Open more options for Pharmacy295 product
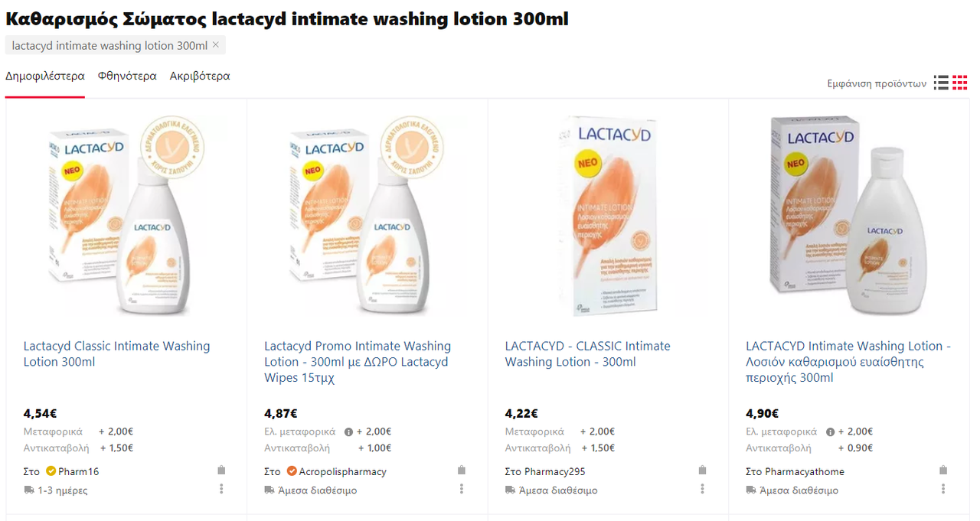Viewport: 980px width, 521px height. pyautogui.click(x=702, y=489)
